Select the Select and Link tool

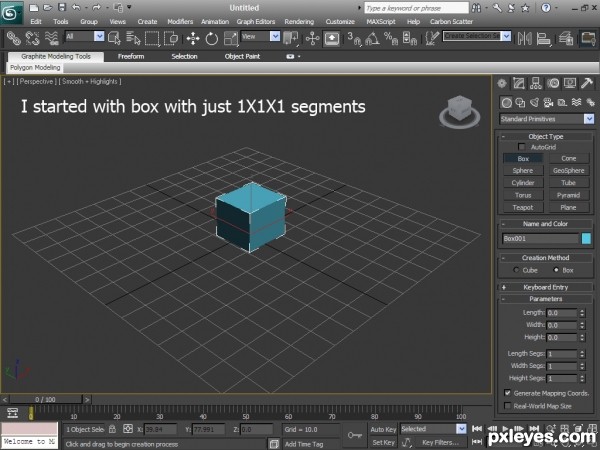(13, 38)
